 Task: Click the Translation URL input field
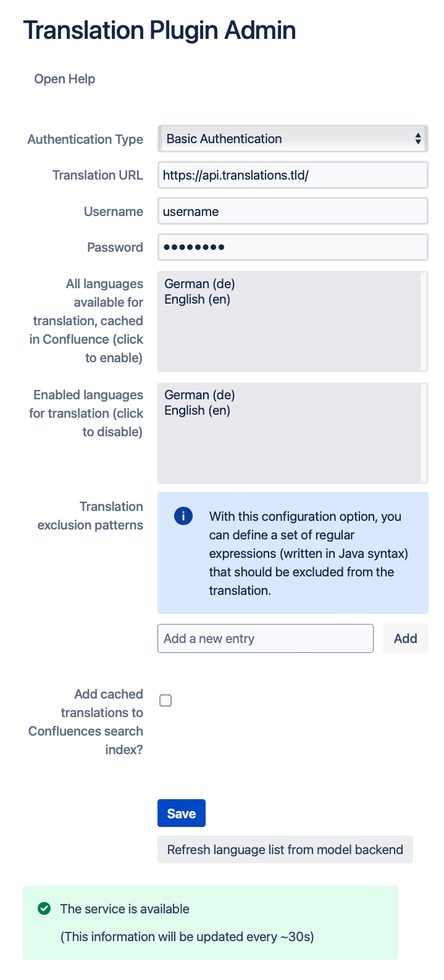[x=292, y=175]
